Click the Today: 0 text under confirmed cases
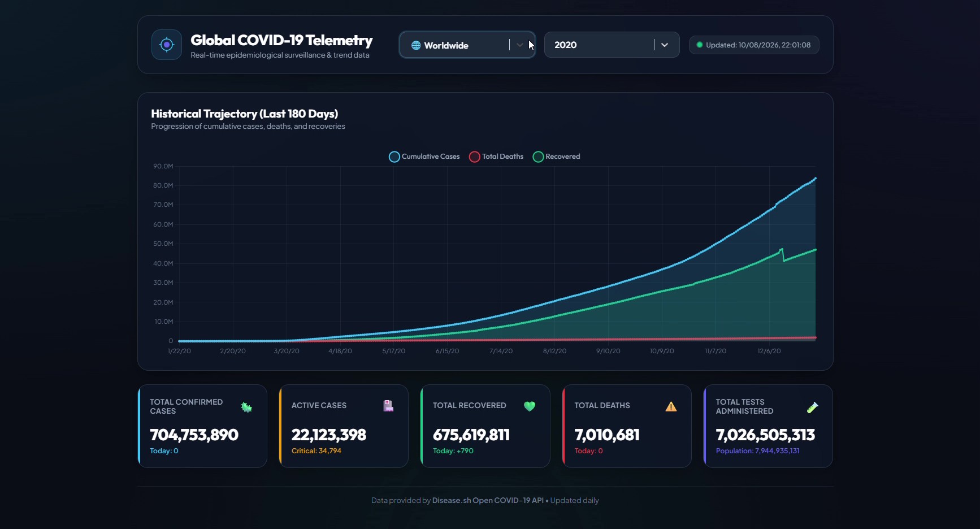980x529 pixels. (x=164, y=451)
